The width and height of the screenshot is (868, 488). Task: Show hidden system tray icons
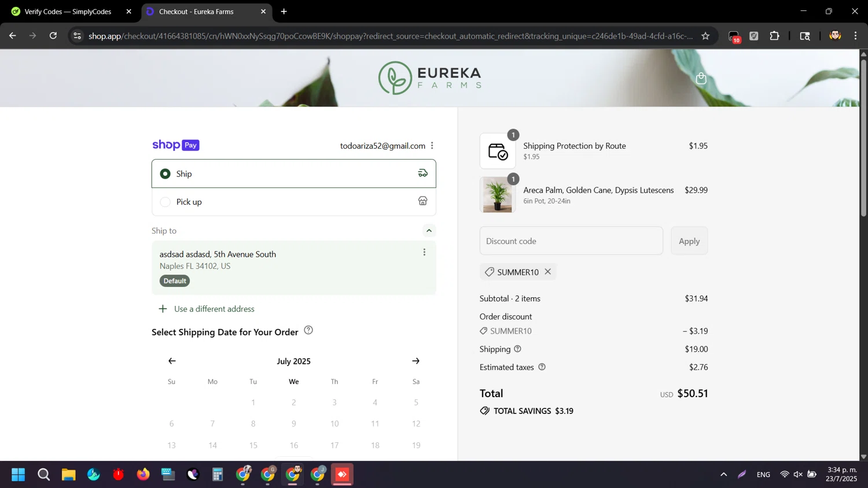point(723,475)
